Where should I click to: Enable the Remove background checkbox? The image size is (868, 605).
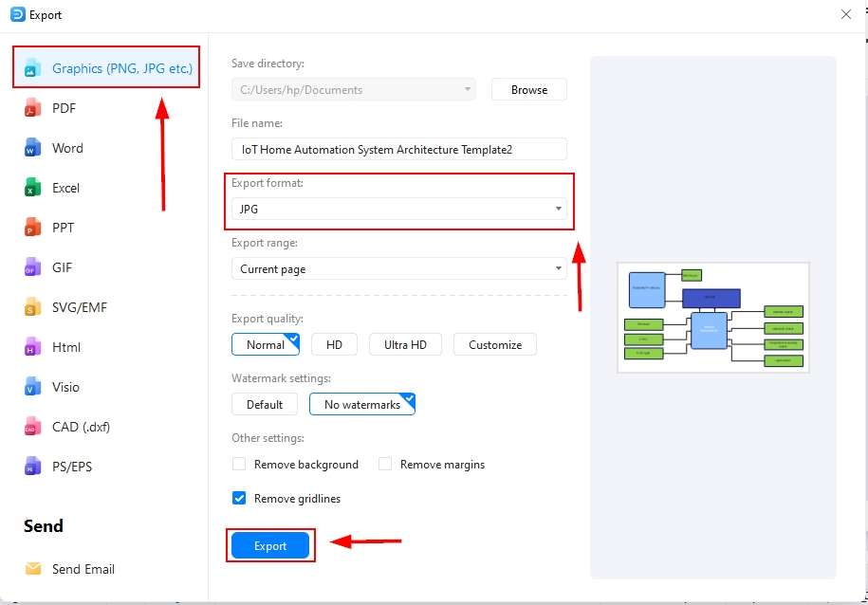[x=239, y=464]
